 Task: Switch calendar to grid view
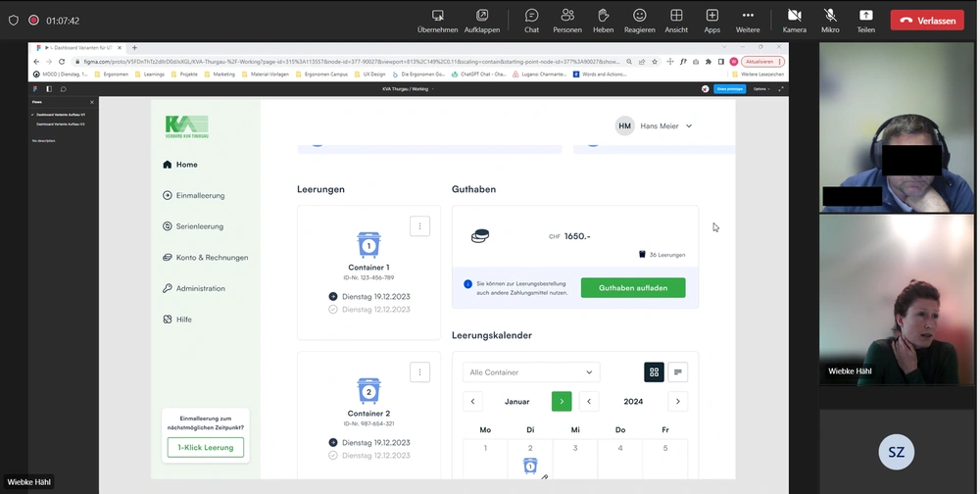(x=654, y=372)
